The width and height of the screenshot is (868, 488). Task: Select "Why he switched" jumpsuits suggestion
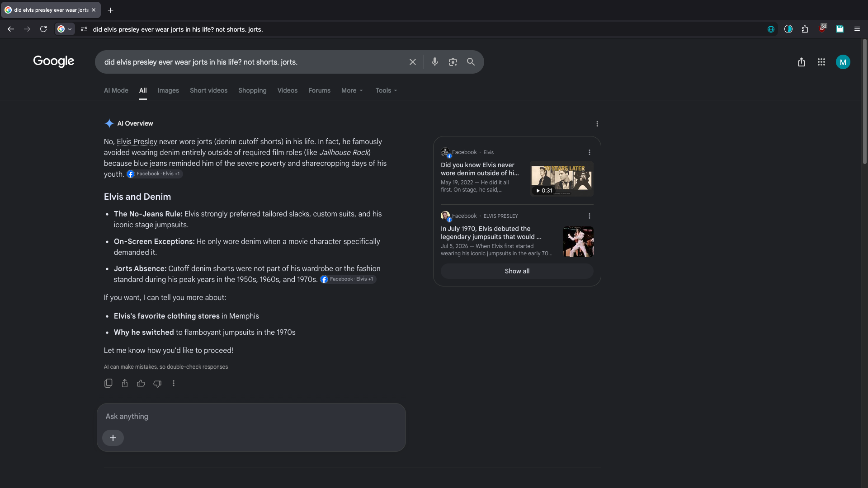click(144, 332)
